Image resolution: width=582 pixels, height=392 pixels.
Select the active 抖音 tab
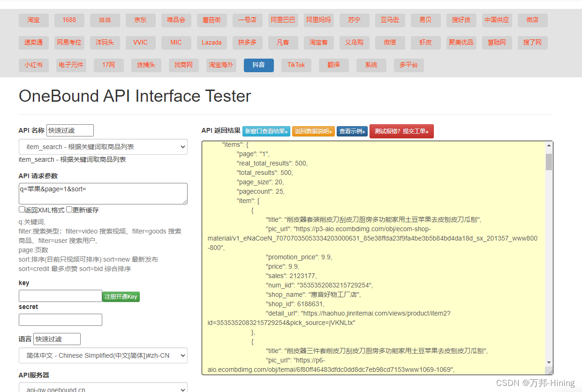[258, 65]
